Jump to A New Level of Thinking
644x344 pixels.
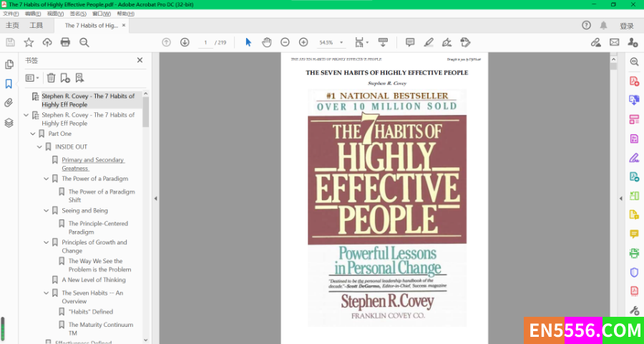pyautogui.click(x=94, y=280)
